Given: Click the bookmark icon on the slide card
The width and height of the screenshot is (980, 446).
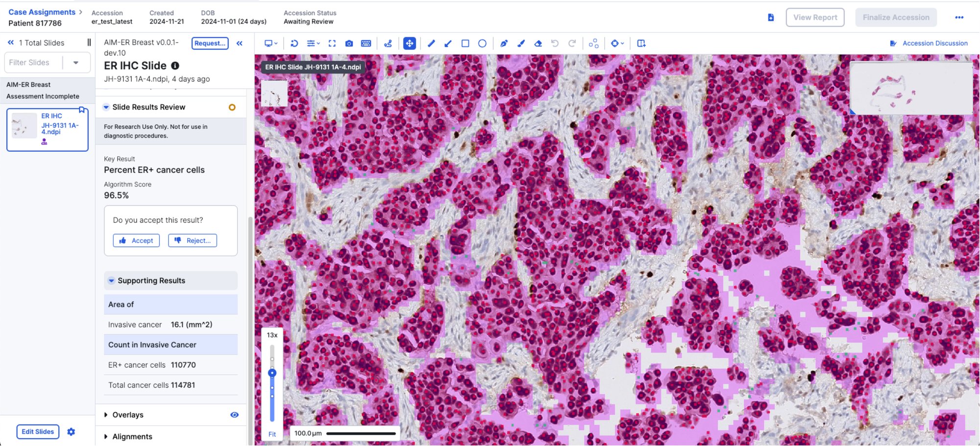Looking at the screenshot, I should (x=82, y=110).
